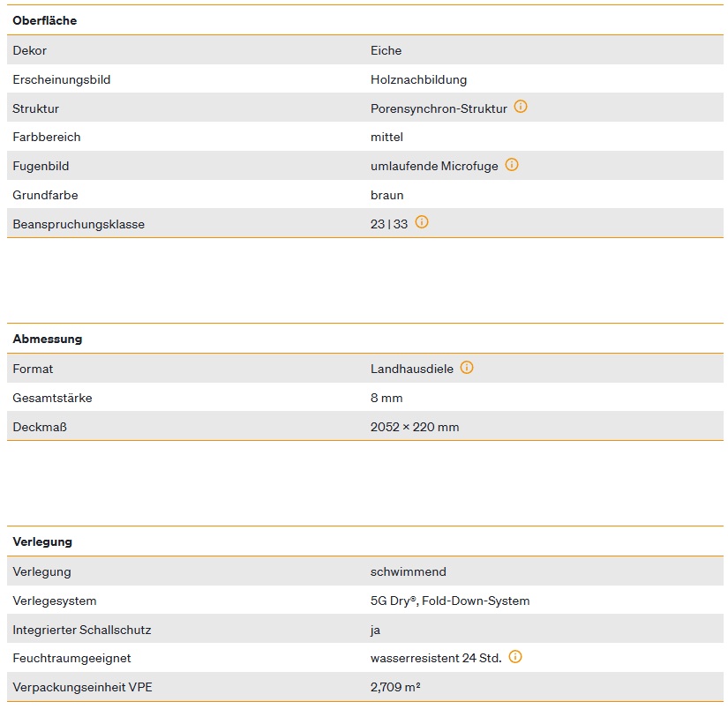Click the Feuchtraumgeeignet label
The image size is (728, 709).
pos(71,659)
